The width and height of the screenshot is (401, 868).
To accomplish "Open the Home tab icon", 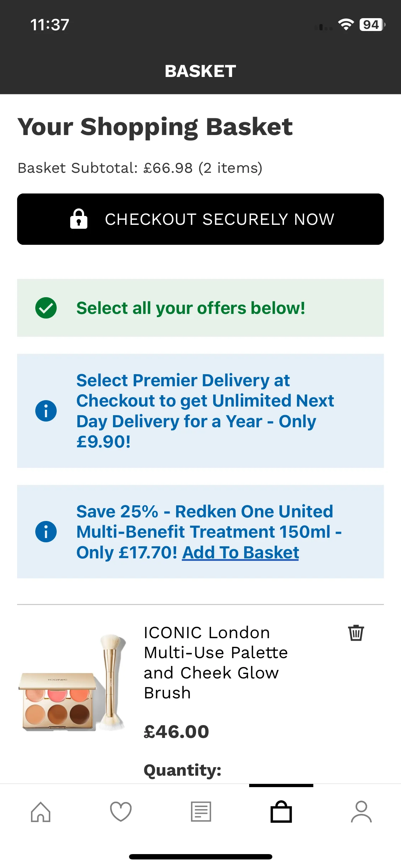I will tap(41, 812).
